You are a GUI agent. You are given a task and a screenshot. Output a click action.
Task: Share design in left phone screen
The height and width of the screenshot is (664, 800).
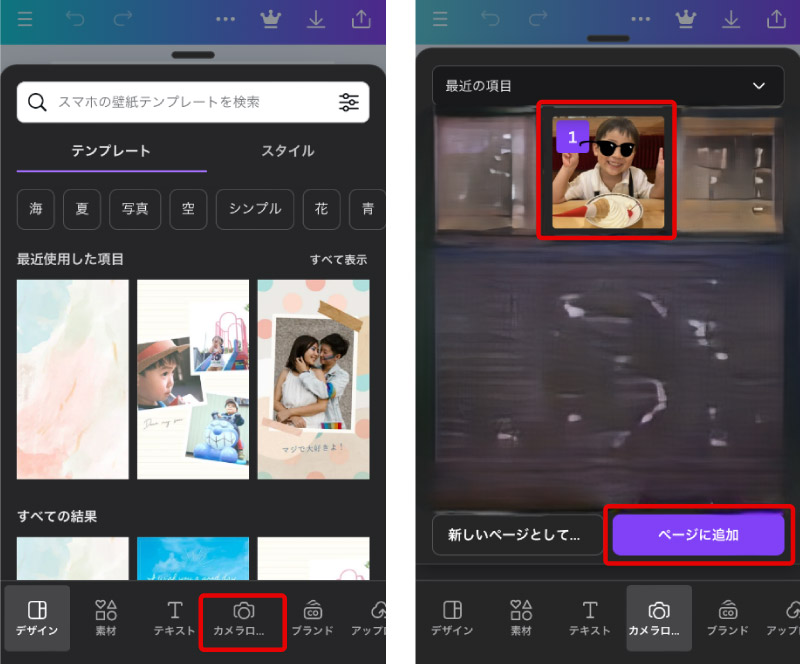(361, 18)
